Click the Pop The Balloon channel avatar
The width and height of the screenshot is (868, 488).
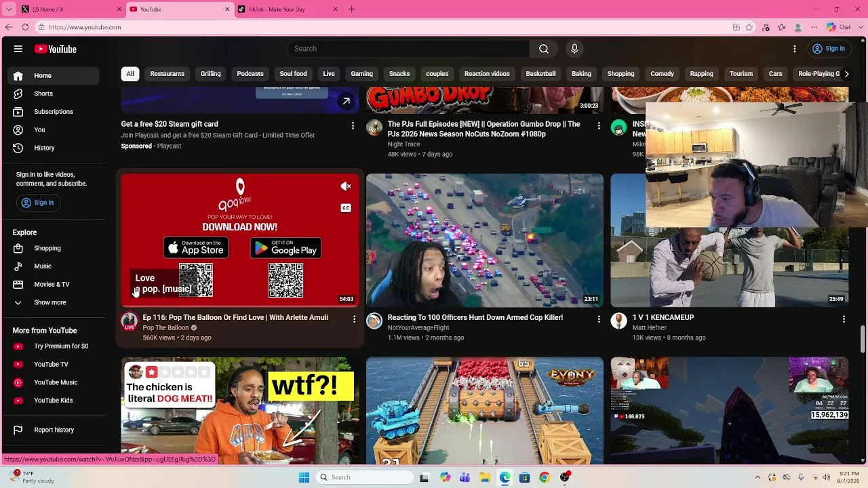click(129, 321)
